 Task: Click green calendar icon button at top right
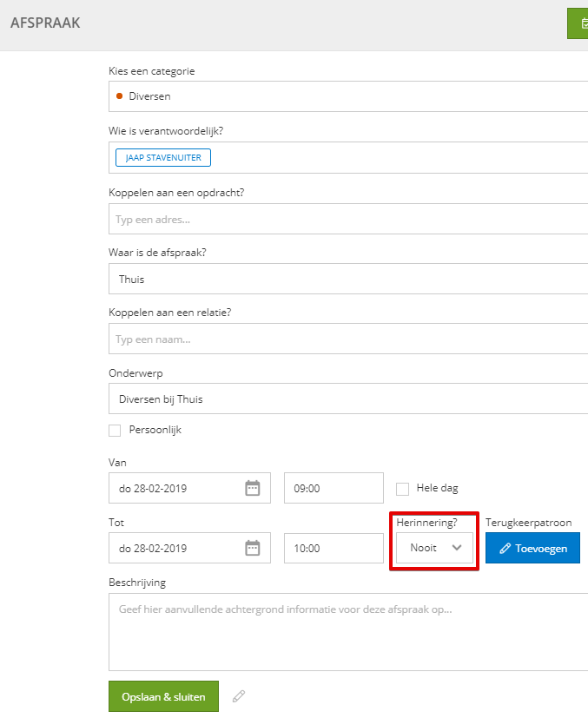[578, 23]
